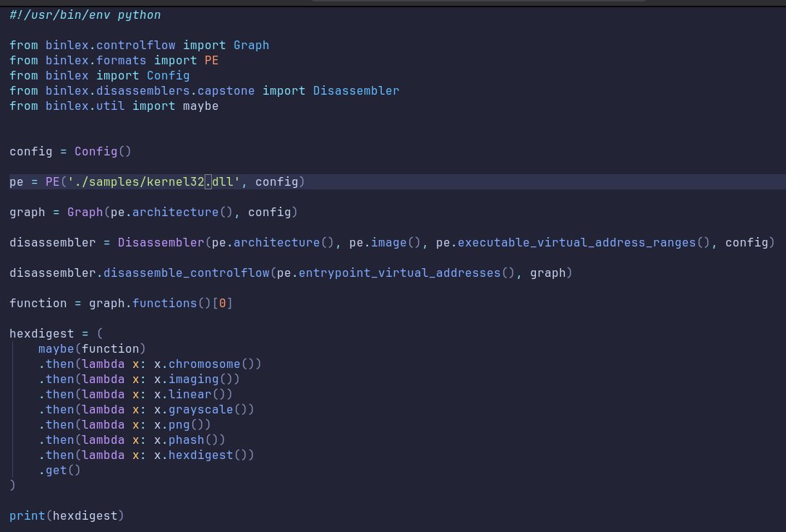Click 'hexdigest' variable in the 'hexdigest = (' line
786x532 pixels.
click(42, 334)
